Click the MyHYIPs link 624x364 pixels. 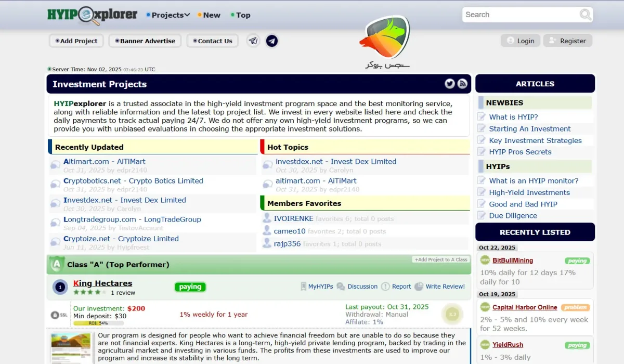pyautogui.click(x=320, y=287)
